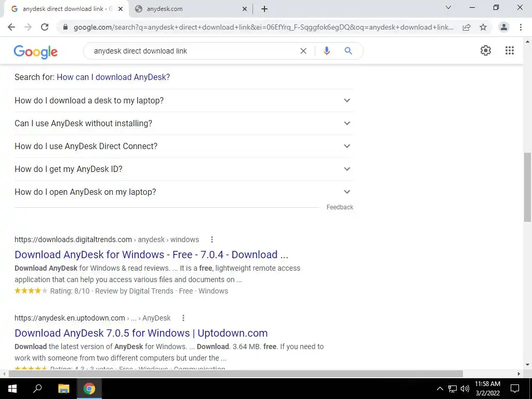Viewport: 532px width, 399px height.
Task: Expand 'How do I use AnyDesk Direct Connect?'
Action: point(184,146)
